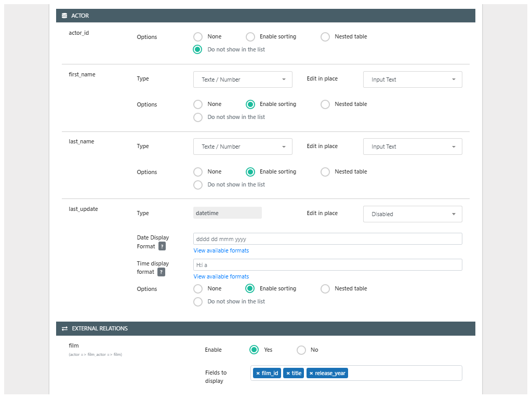Open 'View available formats' link under Date Display Format
Screen dimensions: 532x399
(221, 251)
